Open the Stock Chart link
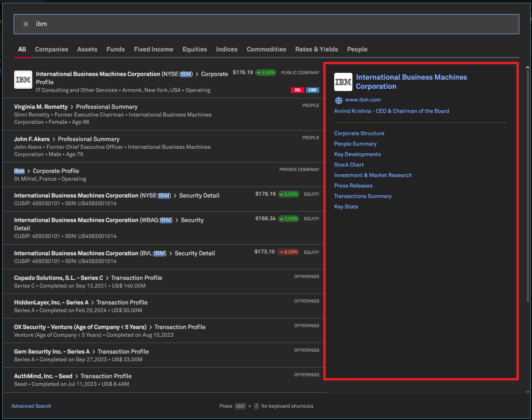 [349, 165]
